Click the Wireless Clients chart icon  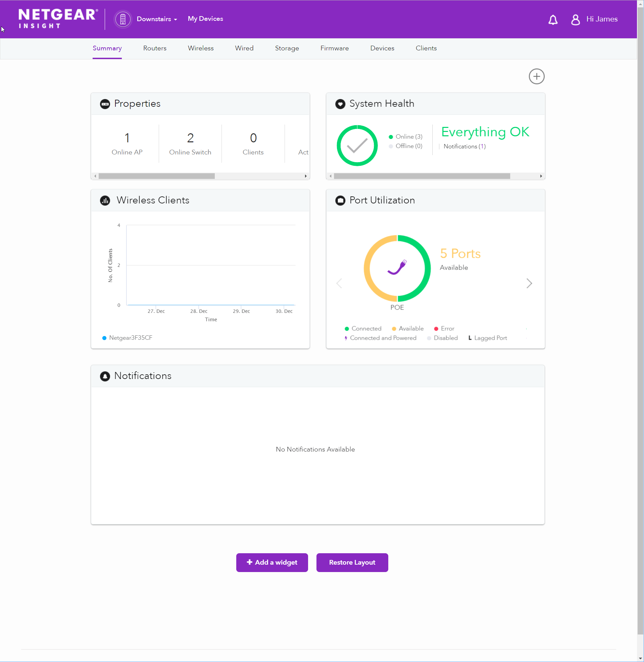click(x=105, y=201)
